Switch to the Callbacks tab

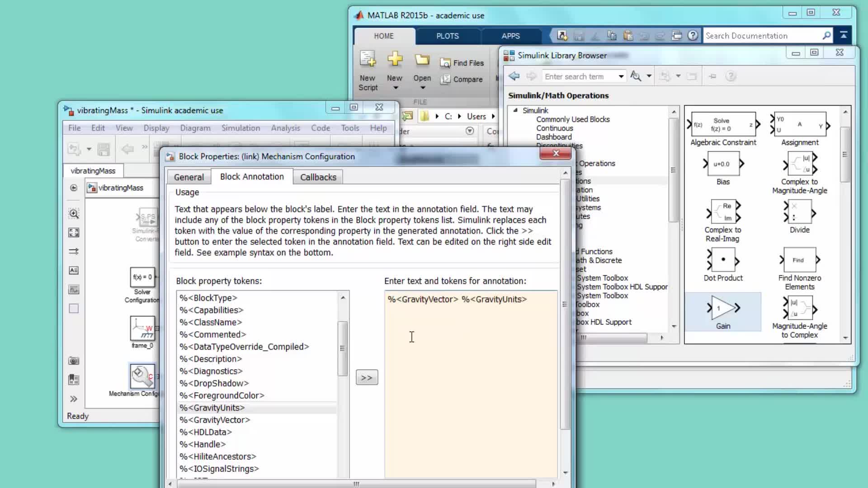[318, 177]
